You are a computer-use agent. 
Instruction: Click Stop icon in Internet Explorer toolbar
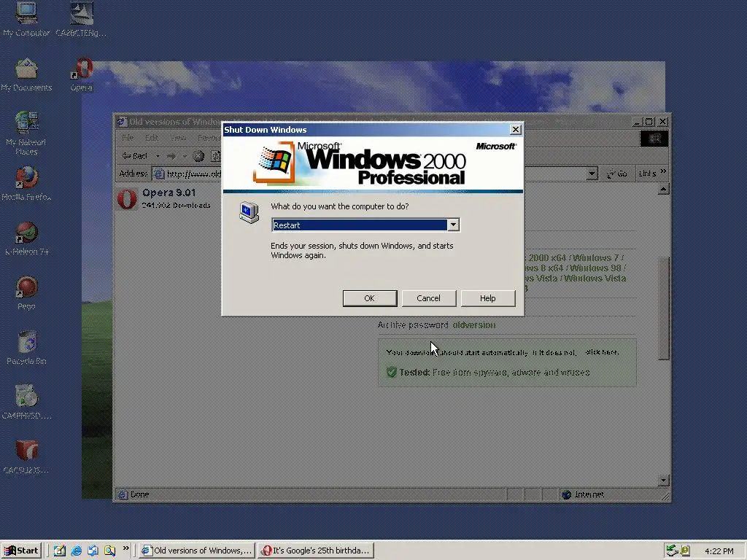point(198,156)
